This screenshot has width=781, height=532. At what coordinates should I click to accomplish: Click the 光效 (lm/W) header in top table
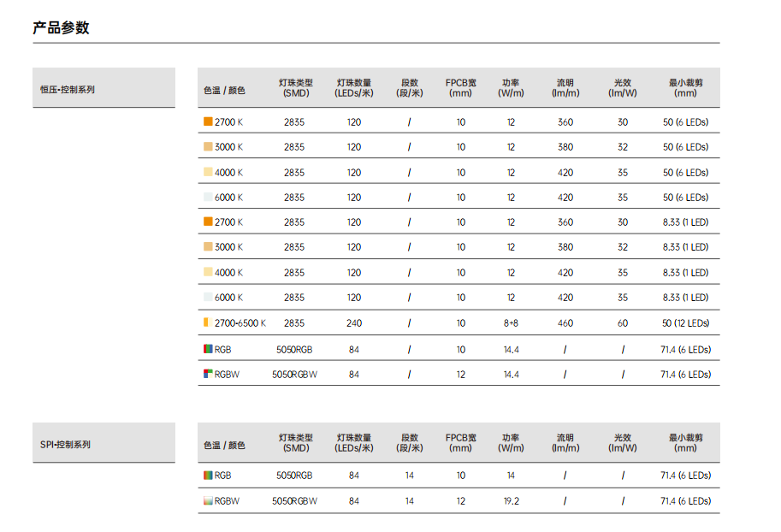point(623,88)
